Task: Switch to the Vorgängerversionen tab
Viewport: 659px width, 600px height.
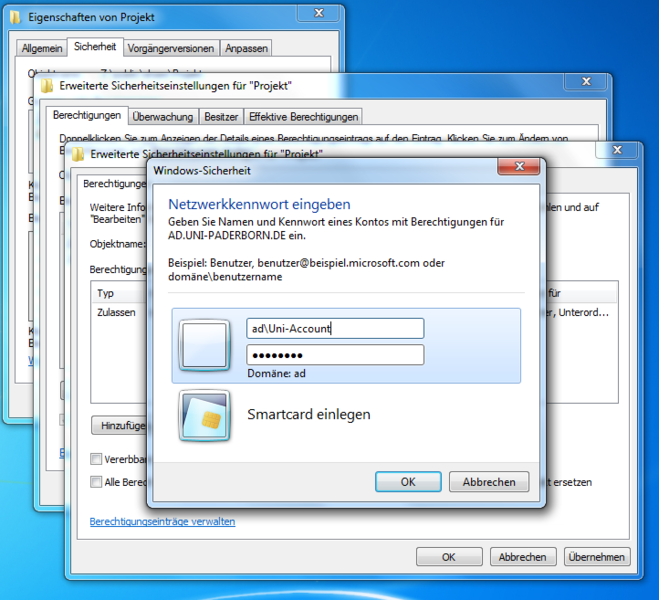Action: tap(171, 48)
